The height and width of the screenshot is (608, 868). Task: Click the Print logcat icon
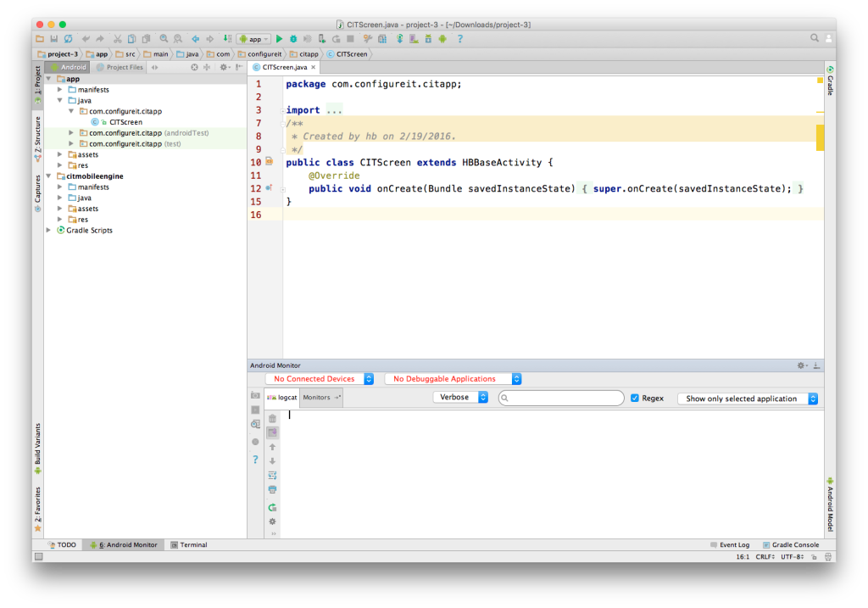click(x=272, y=489)
